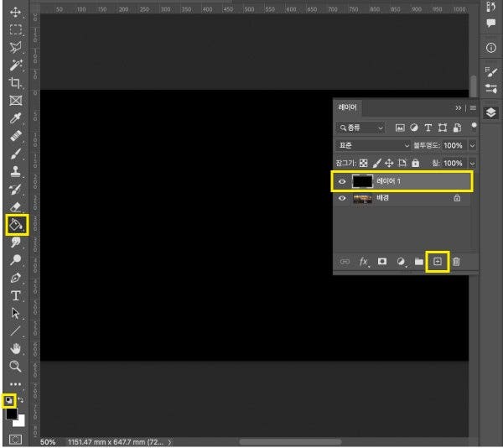This screenshot has height=448, width=503.
Task: Filter layers by type layers
Action: [428, 128]
